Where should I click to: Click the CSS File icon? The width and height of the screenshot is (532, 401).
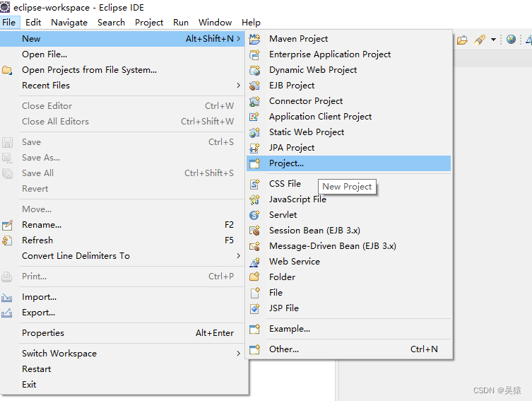(x=254, y=184)
